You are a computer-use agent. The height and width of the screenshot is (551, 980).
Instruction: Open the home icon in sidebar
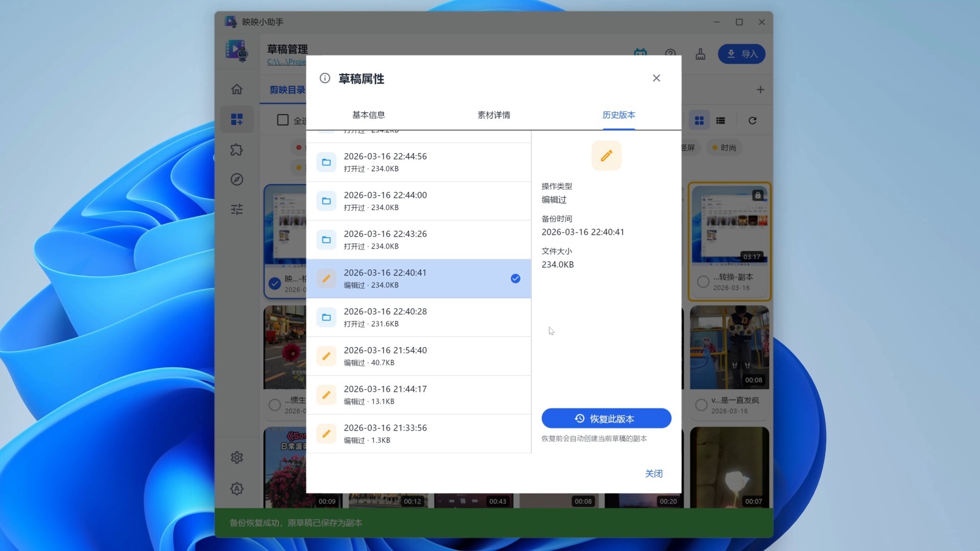(236, 89)
